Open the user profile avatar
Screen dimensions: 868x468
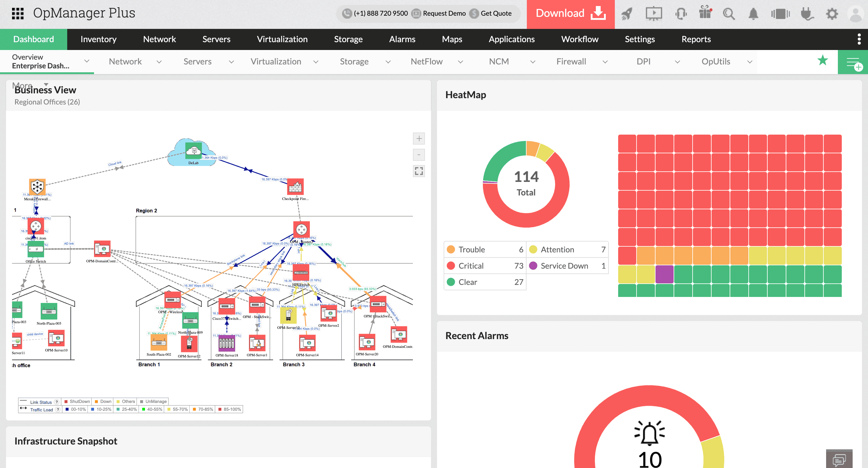point(856,14)
